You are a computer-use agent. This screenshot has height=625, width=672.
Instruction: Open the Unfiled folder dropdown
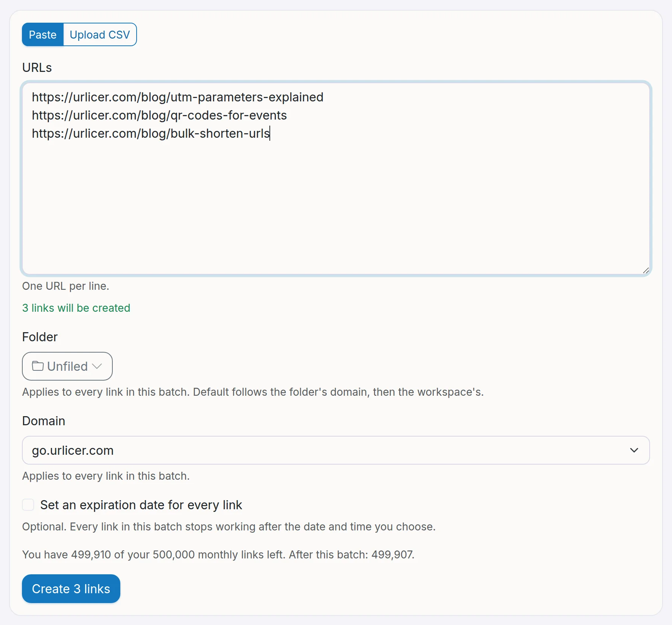67,366
